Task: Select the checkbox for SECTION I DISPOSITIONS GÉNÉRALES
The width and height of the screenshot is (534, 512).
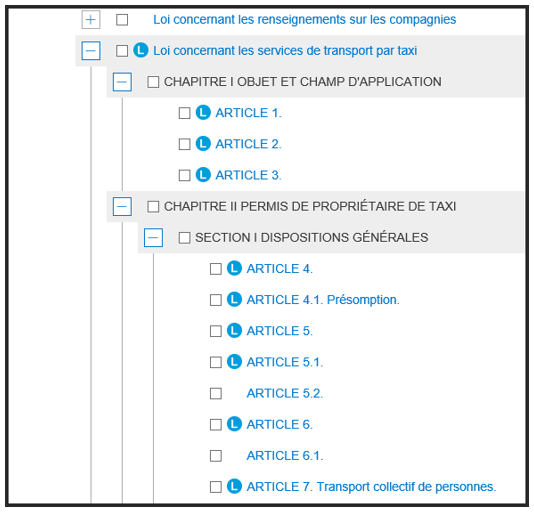Action: point(184,238)
